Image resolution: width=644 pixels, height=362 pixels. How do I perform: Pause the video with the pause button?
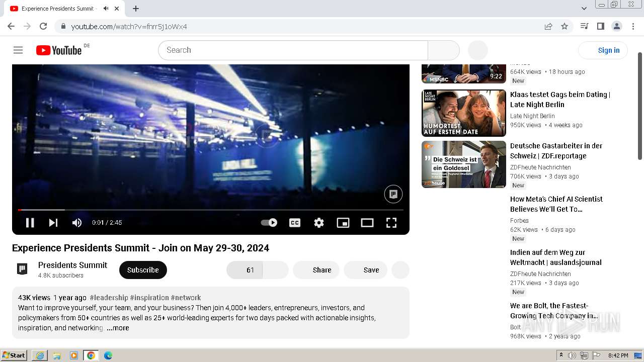30,223
